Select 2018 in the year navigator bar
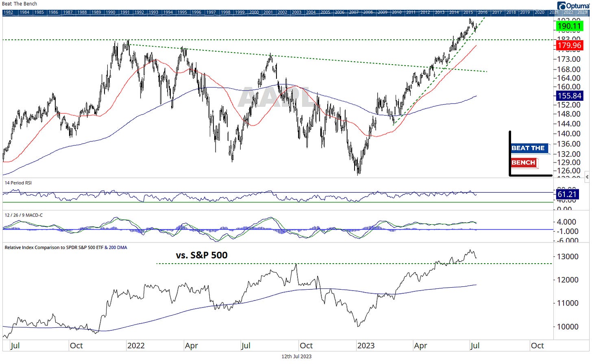 [511, 12]
